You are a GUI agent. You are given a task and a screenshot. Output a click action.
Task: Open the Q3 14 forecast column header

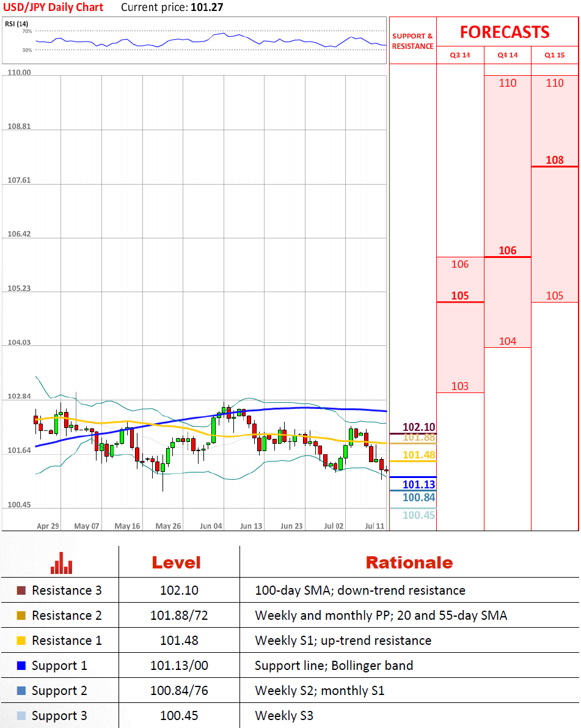click(x=460, y=55)
